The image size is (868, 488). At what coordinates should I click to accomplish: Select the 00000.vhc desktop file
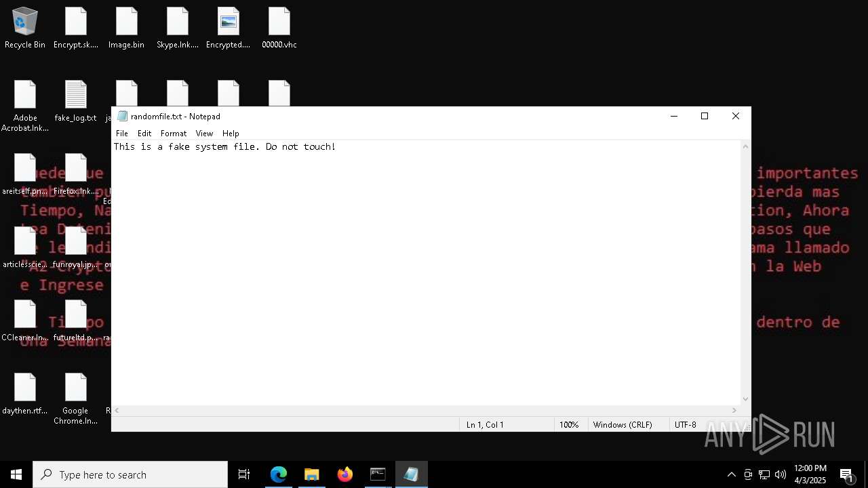279,28
